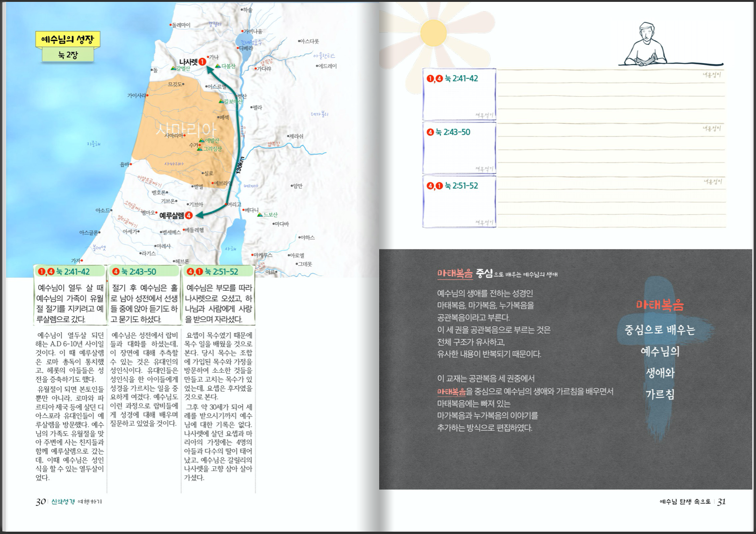
Task: Click the 아스다롯 map label
Action: (x=310, y=41)
